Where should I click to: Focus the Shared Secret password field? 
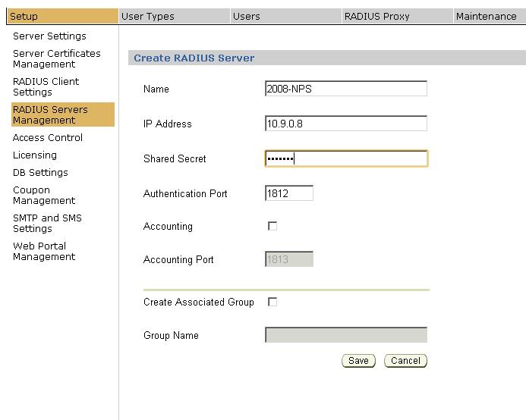coord(346,158)
